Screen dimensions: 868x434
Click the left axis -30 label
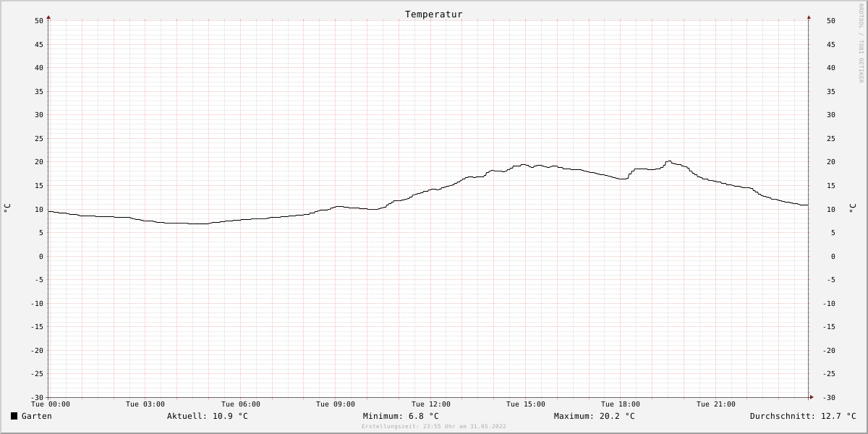[37, 397]
